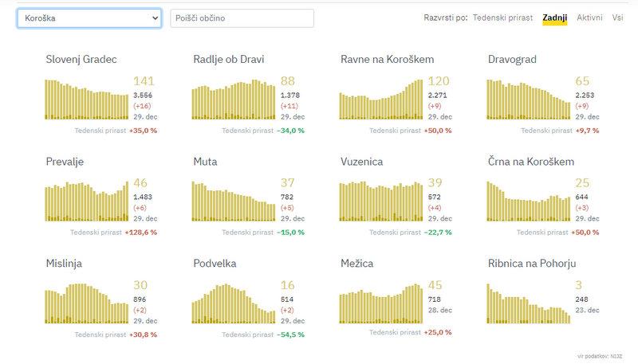
Task: Click the Slovenj Gradec bar chart
Action: click(x=86, y=99)
